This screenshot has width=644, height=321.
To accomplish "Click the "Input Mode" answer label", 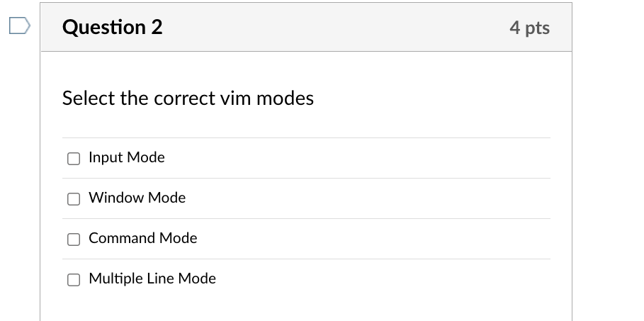I will [127, 157].
